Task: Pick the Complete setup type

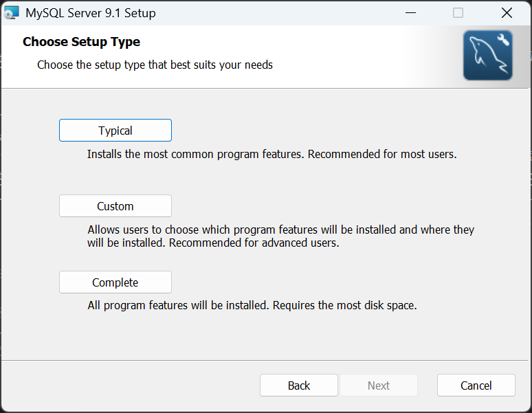Action: pos(115,282)
